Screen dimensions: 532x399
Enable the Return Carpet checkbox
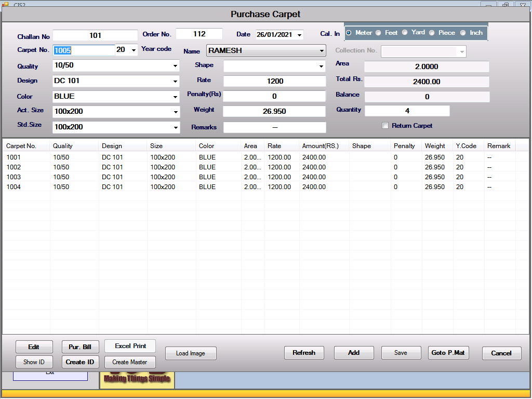(385, 126)
